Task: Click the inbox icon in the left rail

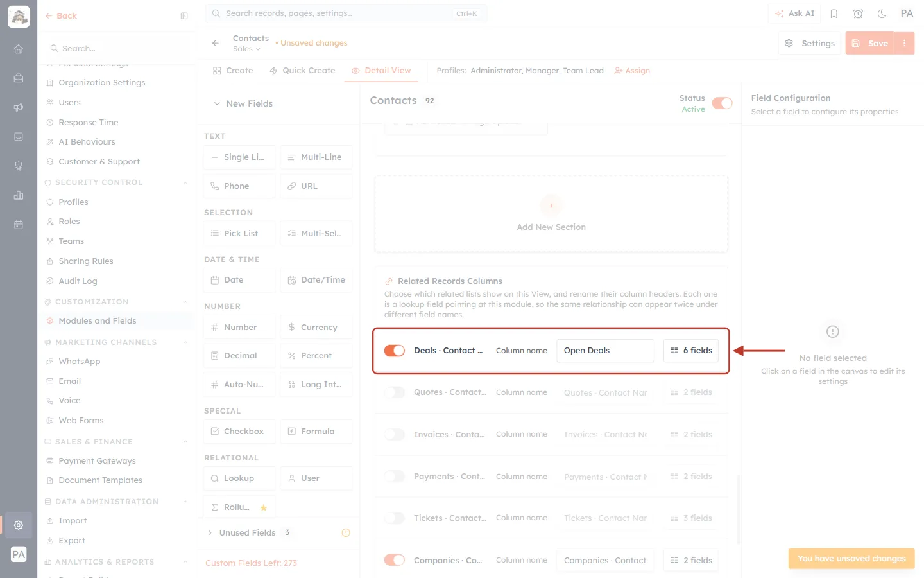Action: (x=19, y=137)
